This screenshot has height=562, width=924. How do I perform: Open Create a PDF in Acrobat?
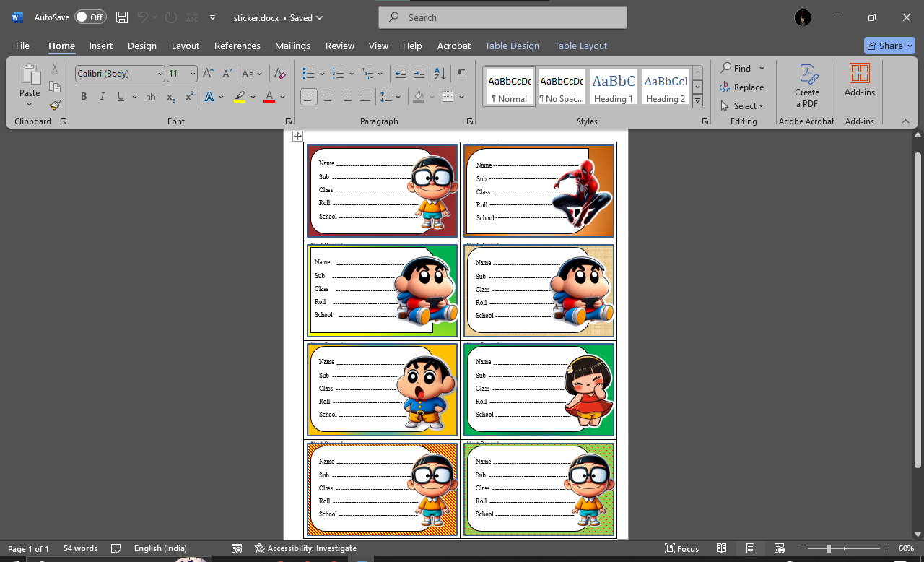tap(807, 85)
